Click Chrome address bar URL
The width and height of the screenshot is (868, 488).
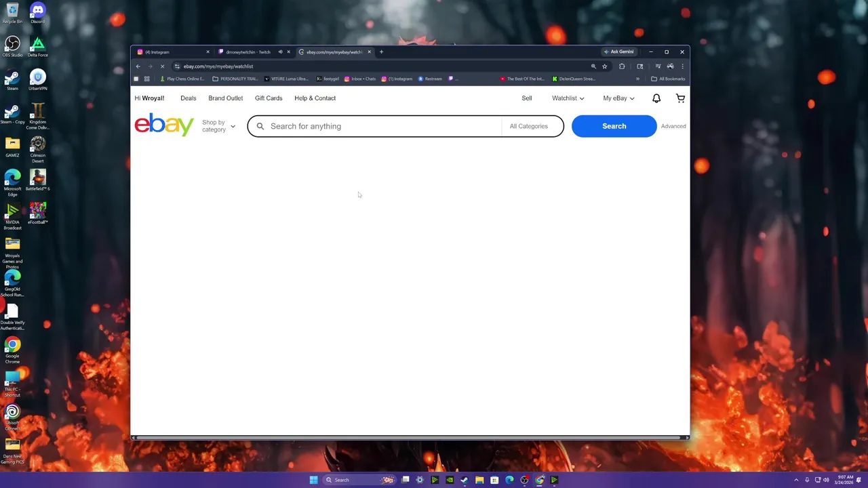pos(218,66)
